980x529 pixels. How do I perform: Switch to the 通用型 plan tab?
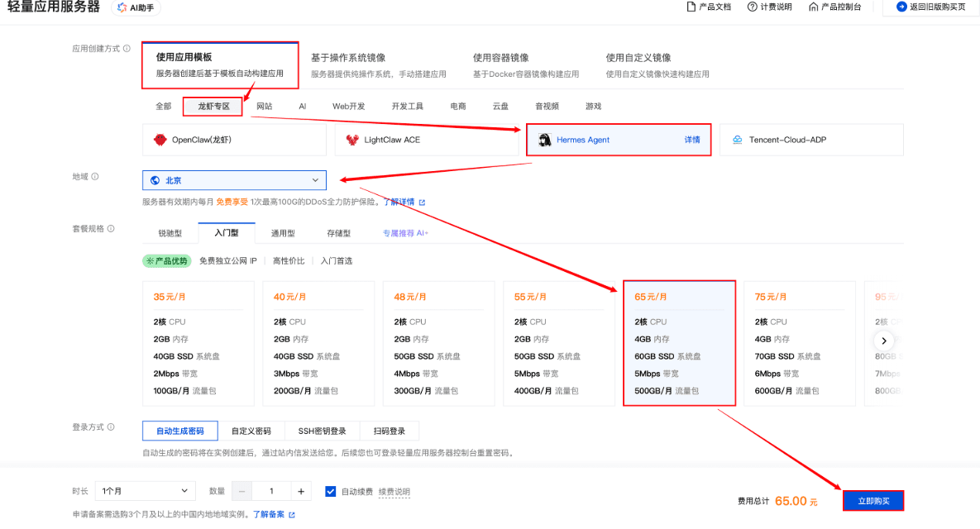(x=284, y=233)
